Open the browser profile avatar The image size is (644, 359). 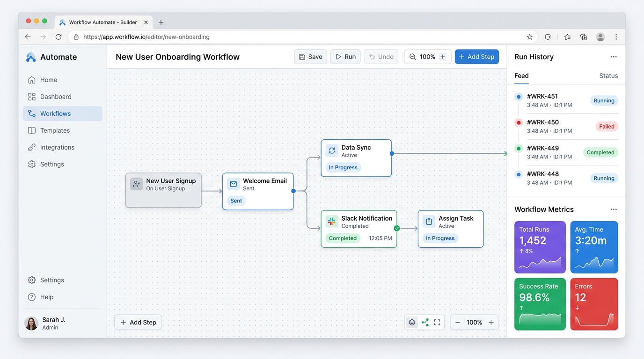[x=600, y=37]
